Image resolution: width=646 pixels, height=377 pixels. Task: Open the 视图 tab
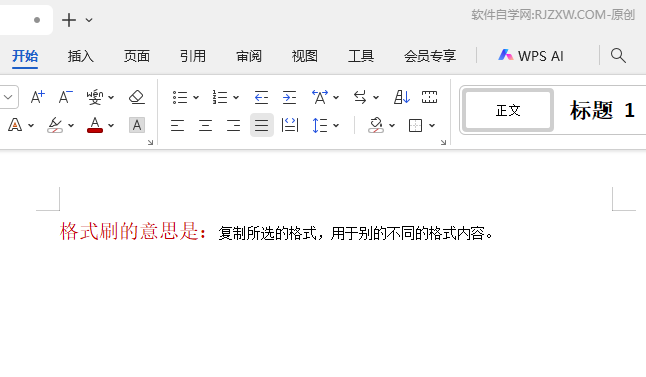[305, 56]
